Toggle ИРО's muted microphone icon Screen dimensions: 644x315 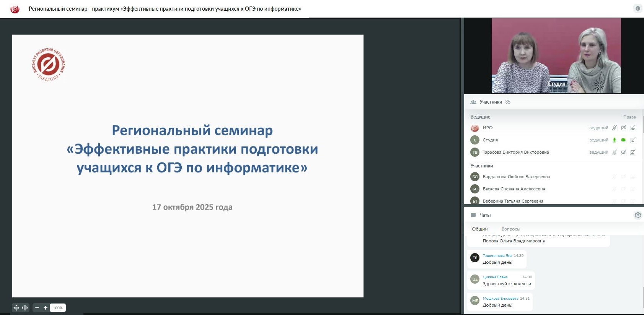click(615, 128)
